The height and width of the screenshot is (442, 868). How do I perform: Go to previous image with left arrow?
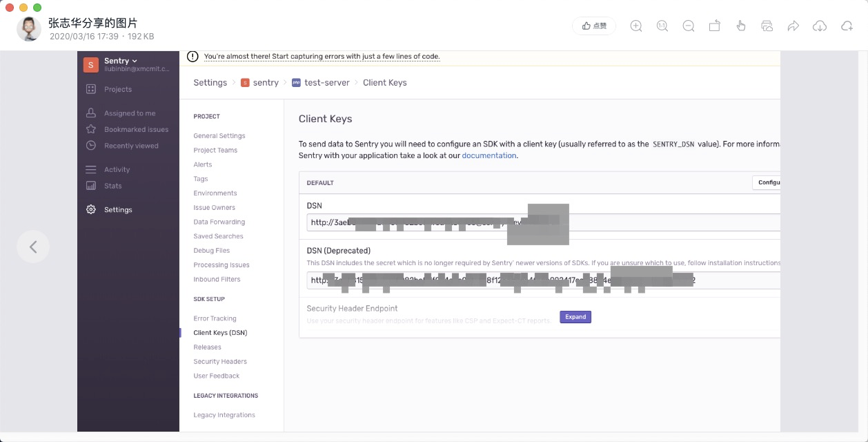(33, 247)
